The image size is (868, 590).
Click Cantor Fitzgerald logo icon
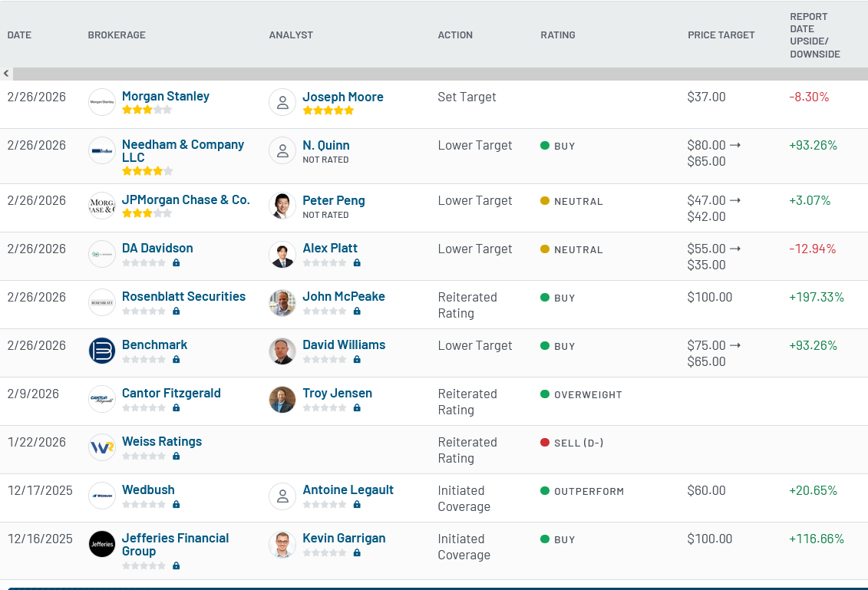102,399
